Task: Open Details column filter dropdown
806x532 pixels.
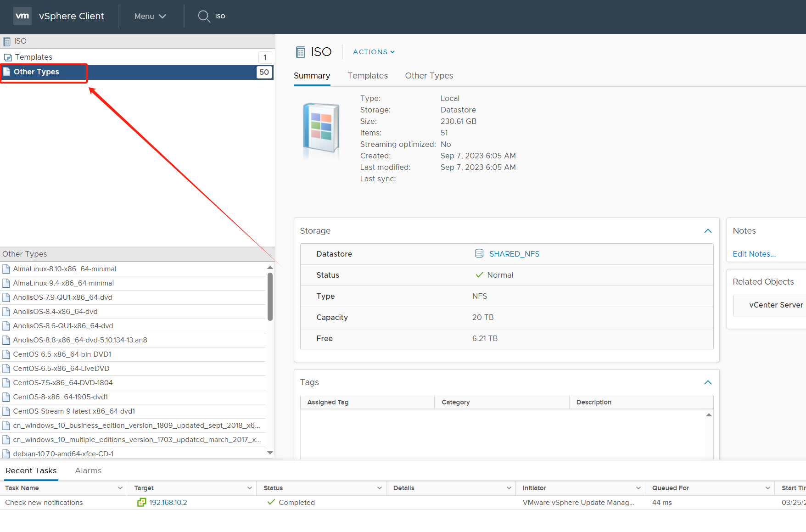Action: (509, 488)
